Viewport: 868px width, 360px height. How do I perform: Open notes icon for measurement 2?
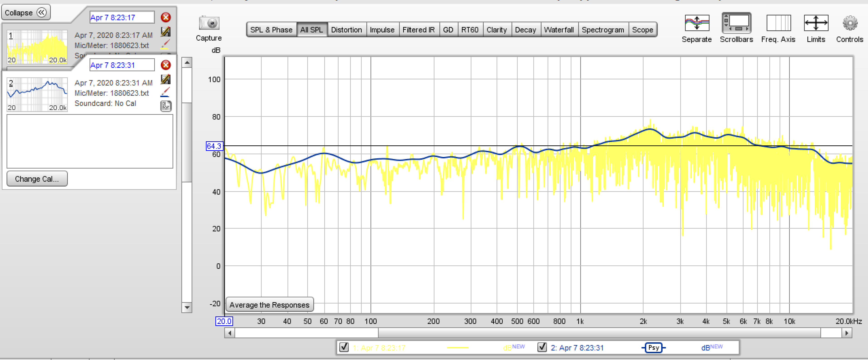pyautogui.click(x=166, y=106)
